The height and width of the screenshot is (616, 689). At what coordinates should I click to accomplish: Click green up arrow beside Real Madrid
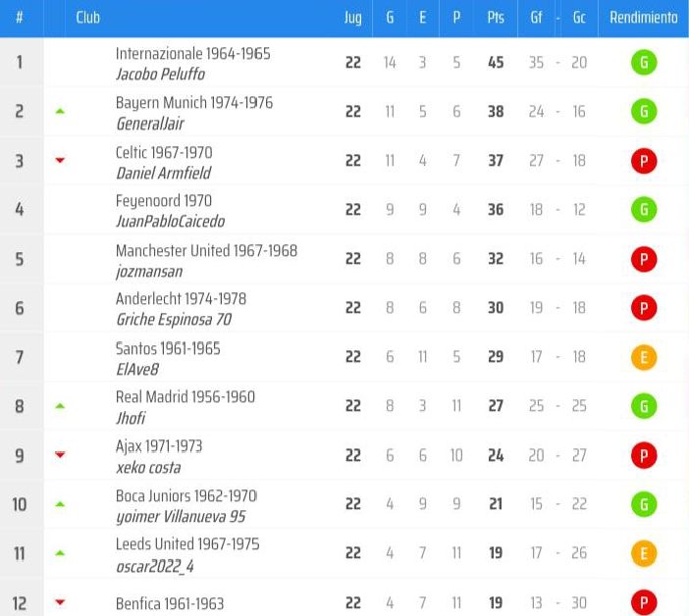coord(60,406)
